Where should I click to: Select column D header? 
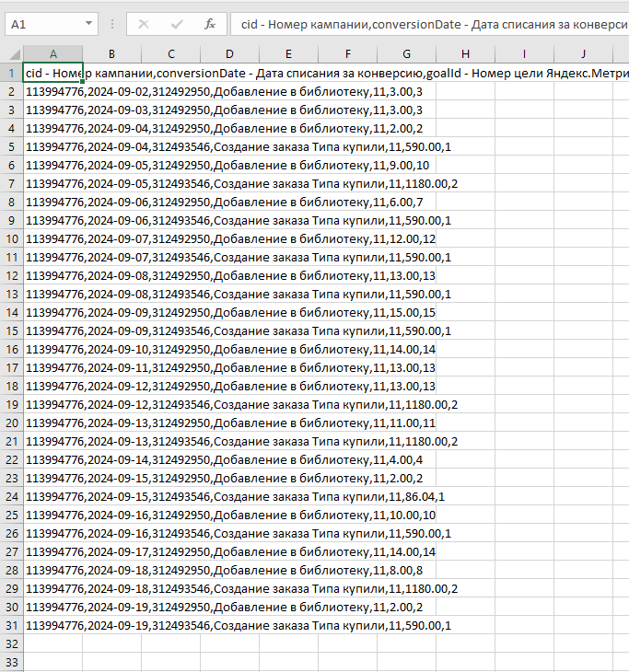point(229,54)
